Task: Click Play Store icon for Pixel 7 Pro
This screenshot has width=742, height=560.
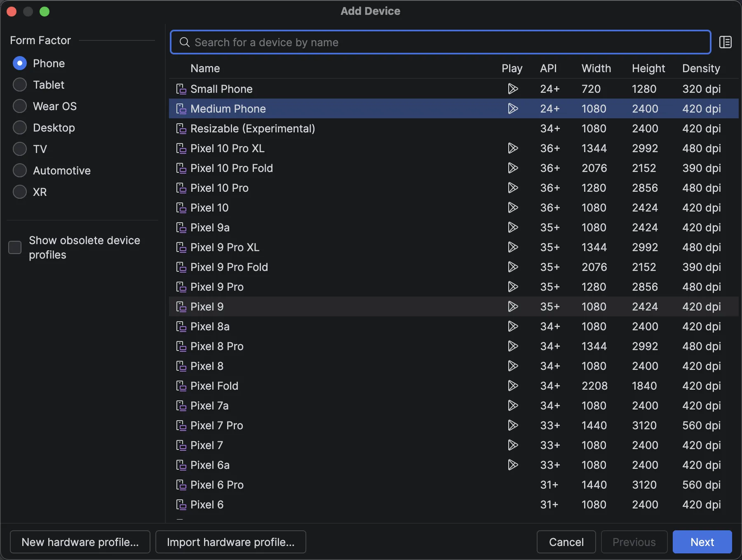Action: (513, 425)
